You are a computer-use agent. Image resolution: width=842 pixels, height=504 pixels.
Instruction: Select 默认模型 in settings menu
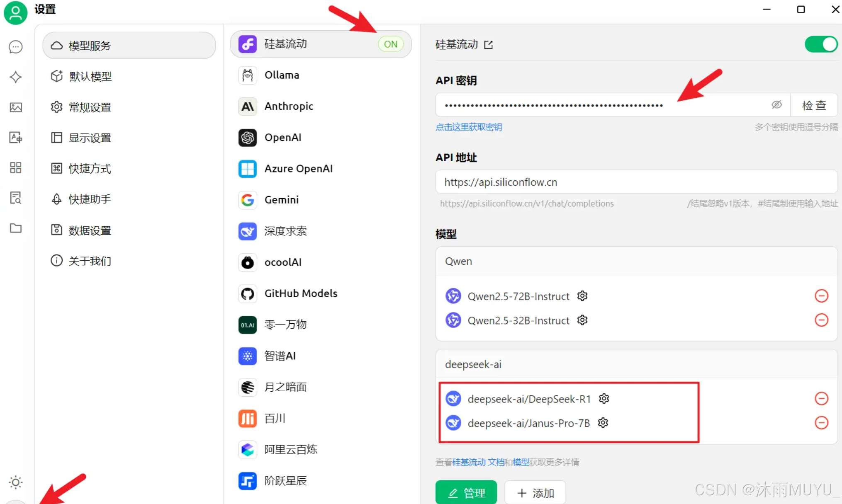click(x=90, y=76)
